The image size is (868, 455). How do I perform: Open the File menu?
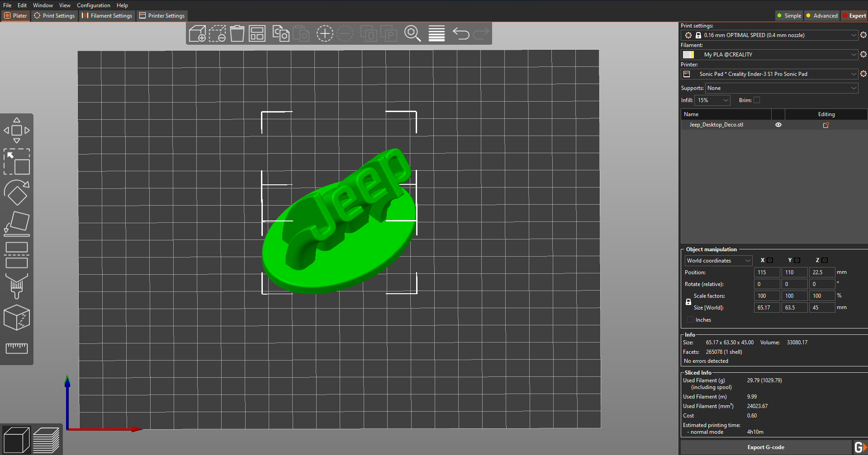(7, 5)
